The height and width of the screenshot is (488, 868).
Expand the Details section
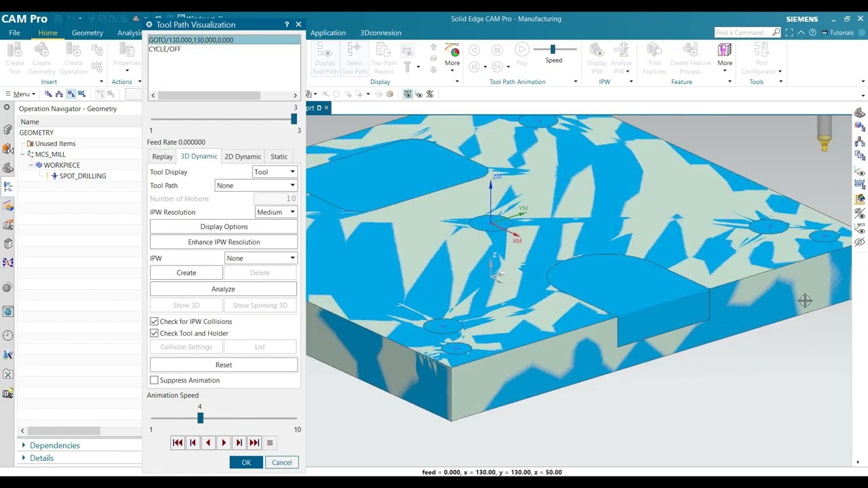click(24, 458)
